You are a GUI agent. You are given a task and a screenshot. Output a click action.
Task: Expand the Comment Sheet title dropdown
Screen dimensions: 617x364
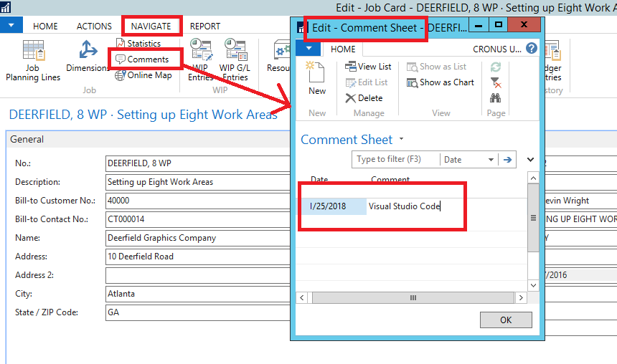(401, 139)
